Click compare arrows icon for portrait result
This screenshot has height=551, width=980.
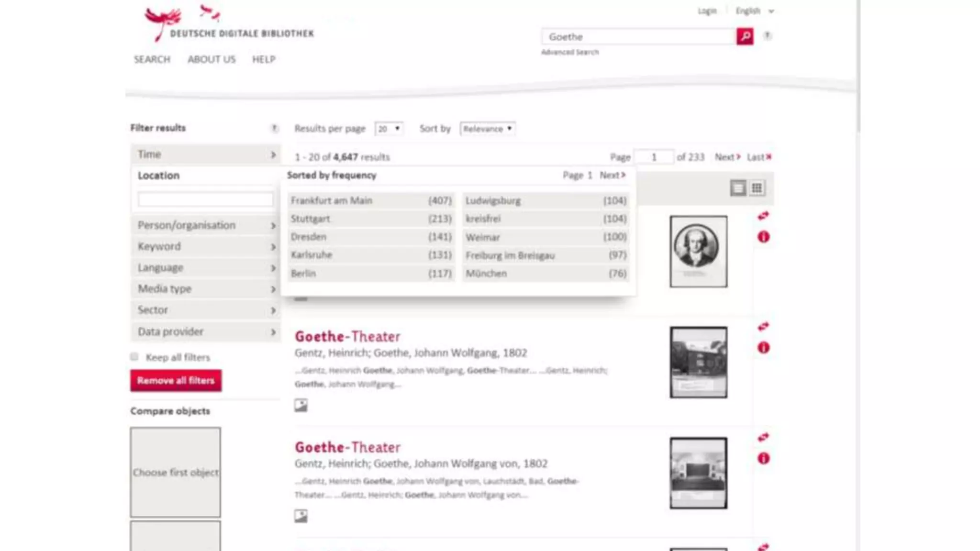pyautogui.click(x=763, y=216)
